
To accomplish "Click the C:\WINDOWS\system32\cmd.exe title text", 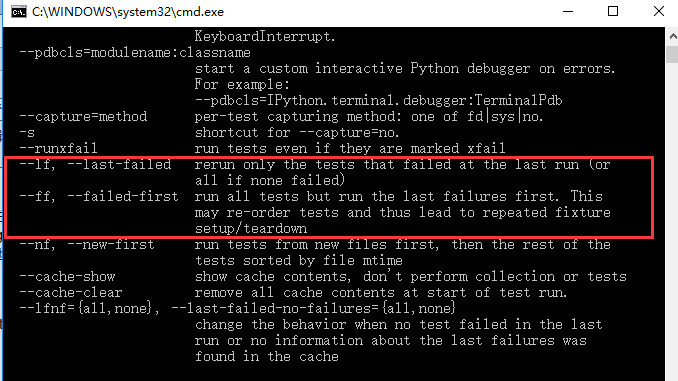I will (128, 12).
